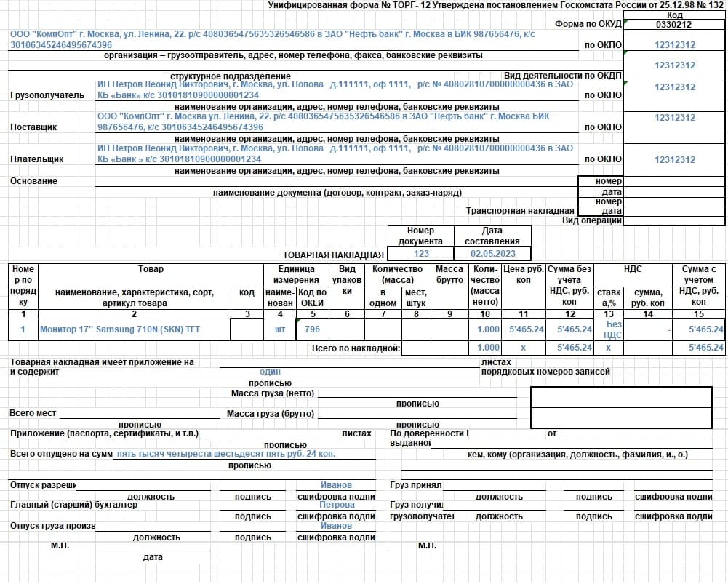Click the 'порядковых номеров записей' text
The width and height of the screenshot is (728, 584).
pos(545,372)
